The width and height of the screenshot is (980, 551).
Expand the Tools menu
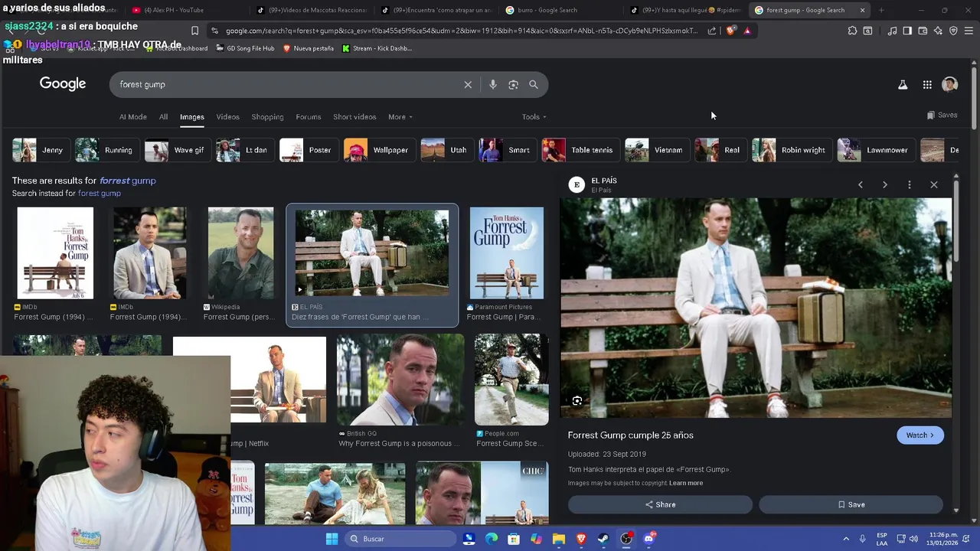point(534,117)
